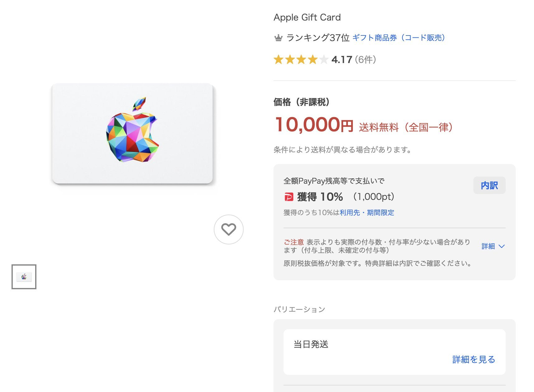534x392 pixels.
Task: Open the 内訳 breakdown button
Action: point(489,186)
